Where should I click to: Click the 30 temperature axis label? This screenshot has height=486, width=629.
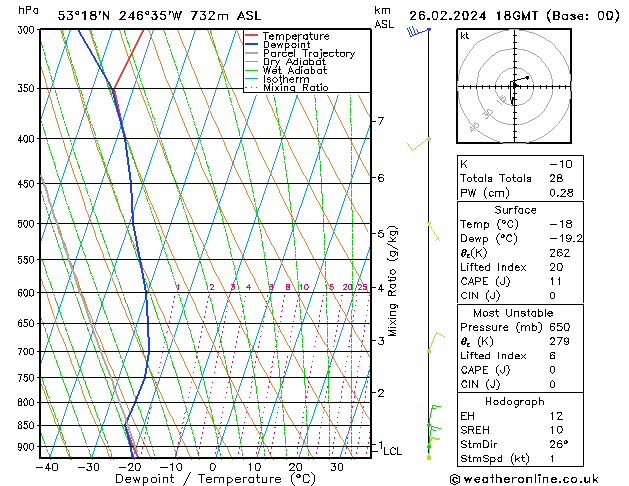click(337, 467)
